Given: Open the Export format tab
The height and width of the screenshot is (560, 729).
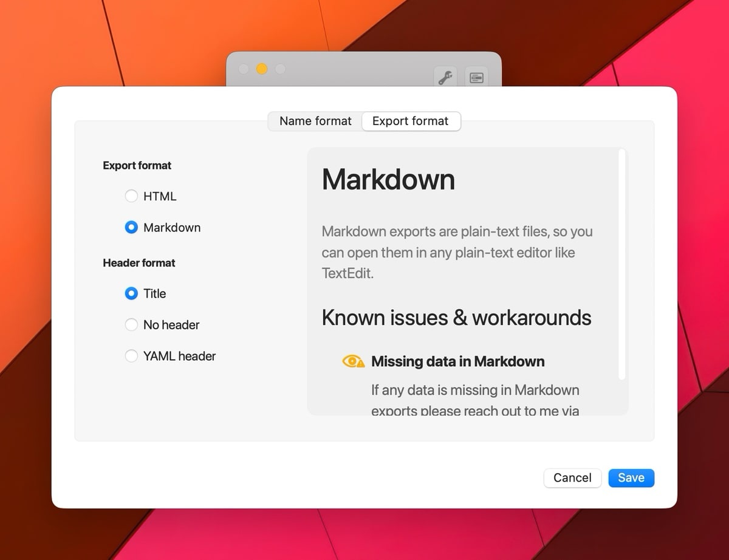Looking at the screenshot, I should pyautogui.click(x=411, y=121).
